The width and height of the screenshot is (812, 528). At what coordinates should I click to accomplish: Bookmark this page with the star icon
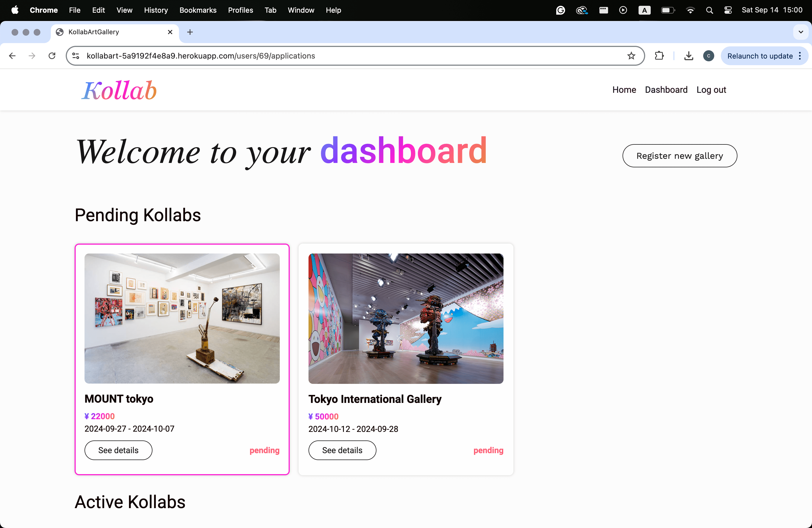tap(631, 56)
